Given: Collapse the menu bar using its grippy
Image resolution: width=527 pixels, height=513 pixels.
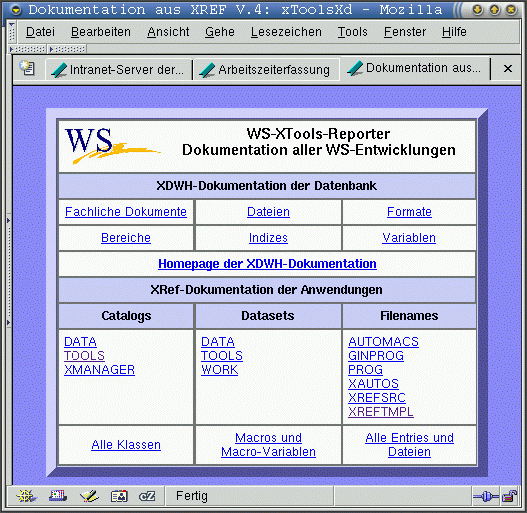Looking at the screenshot, I should click(12, 32).
